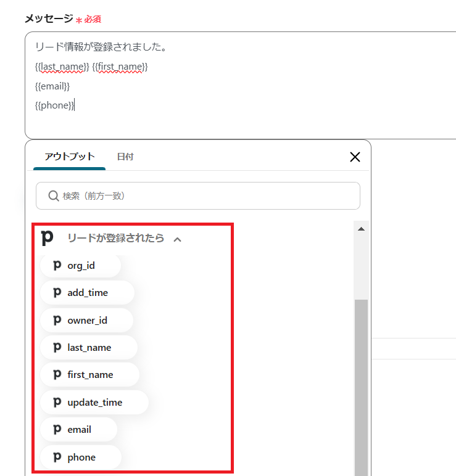Click the Pipedrive icon on org_id chip

tap(57, 265)
